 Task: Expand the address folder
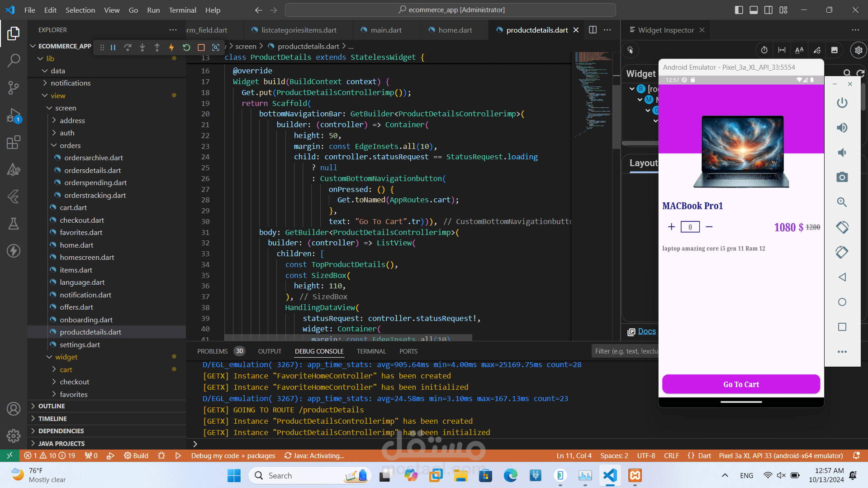pyautogui.click(x=72, y=120)
